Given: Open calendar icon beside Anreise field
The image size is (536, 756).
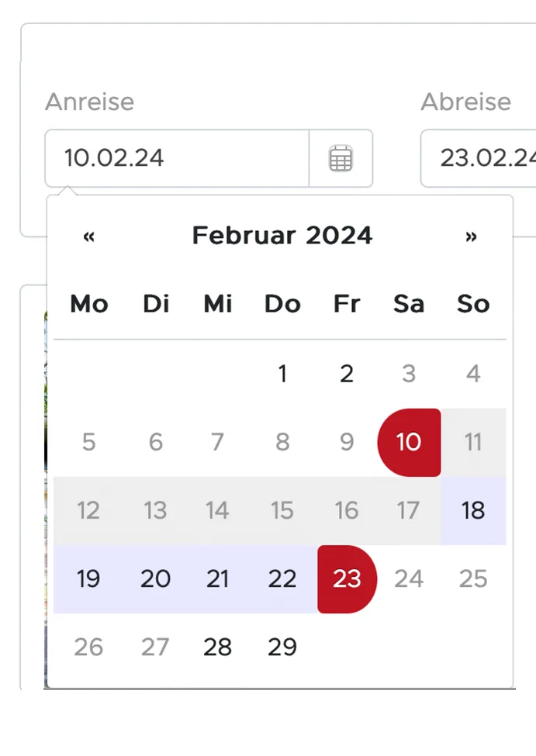Looking at the screenshot, I should [x=341, y=158].
